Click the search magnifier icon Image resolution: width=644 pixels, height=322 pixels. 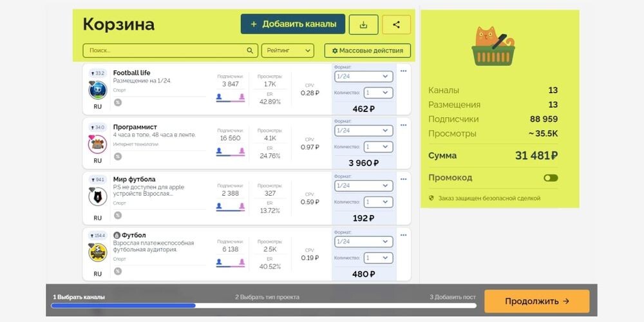[x=250, y=50]
